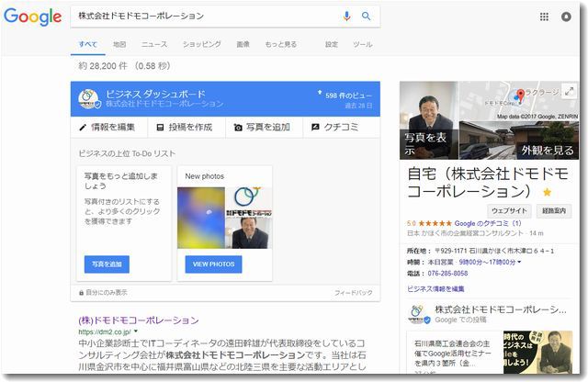
Task: Switch to the ショッピング tab
Action: (x=202, y=44)
